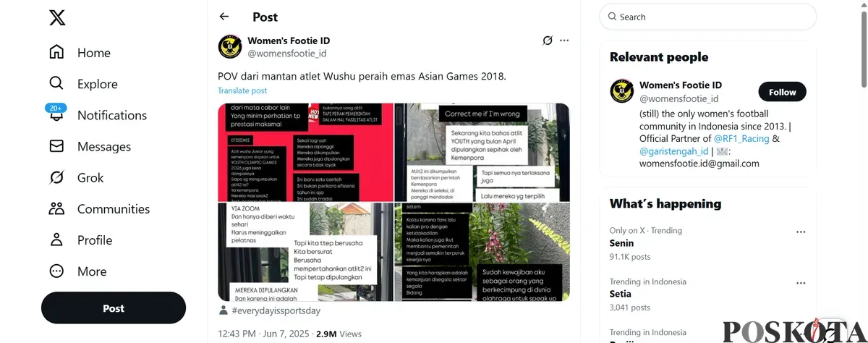This screenshot has height=343, width=868.
Task: Open the post's three-dot more menu
Action: point(564,41)
